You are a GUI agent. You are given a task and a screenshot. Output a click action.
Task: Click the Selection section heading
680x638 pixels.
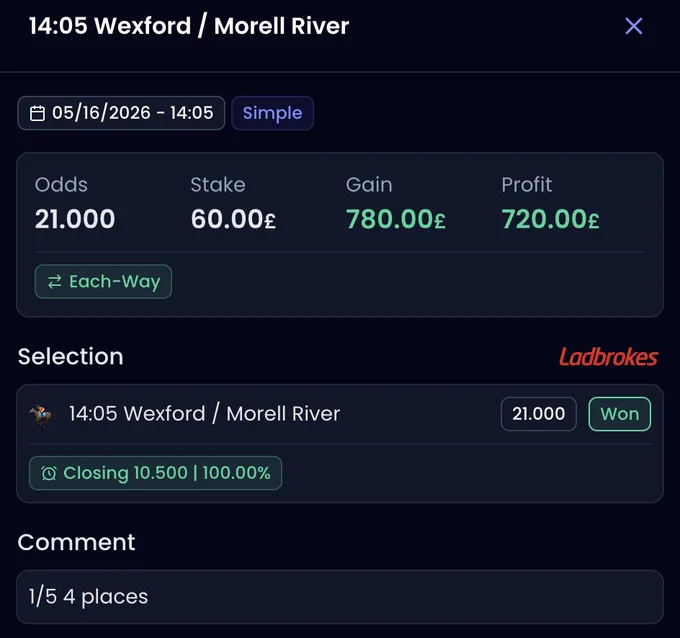tap(71, 357)
